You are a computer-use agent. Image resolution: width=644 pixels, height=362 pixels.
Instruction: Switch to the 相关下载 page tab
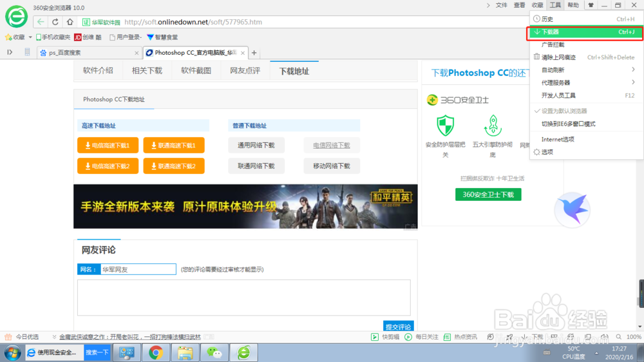pyautogui.click(x=147, y=71)
